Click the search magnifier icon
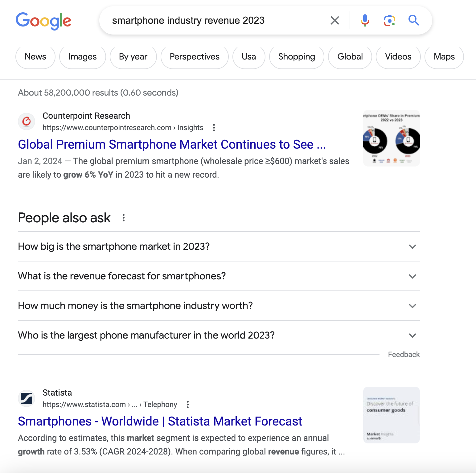 pyautogui.click(x=413, y=20)
